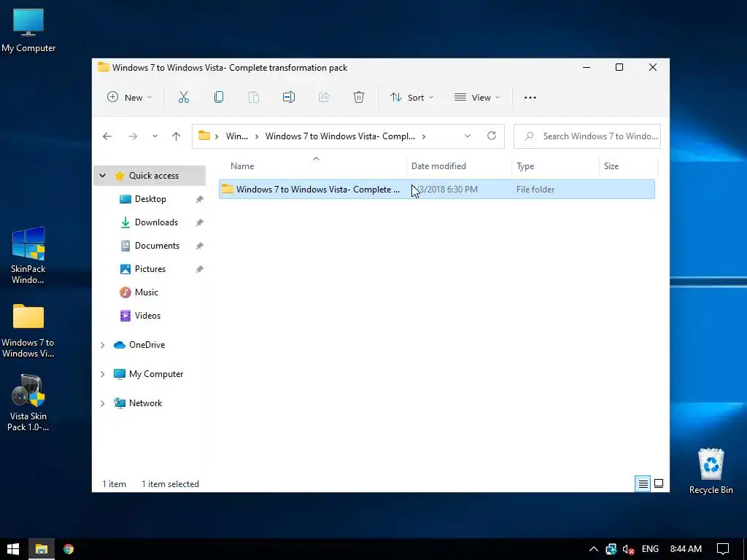Click the 8:44 AM clock

pyautogui.click(x=686, y=549)
